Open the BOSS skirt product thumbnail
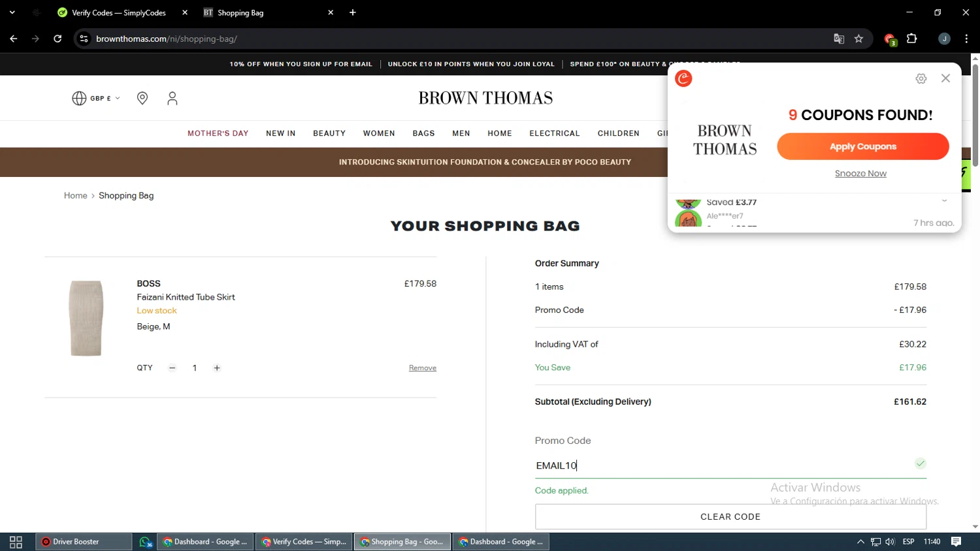The width and height of the screenshot is (980, 551). click(x=86, y=318)
